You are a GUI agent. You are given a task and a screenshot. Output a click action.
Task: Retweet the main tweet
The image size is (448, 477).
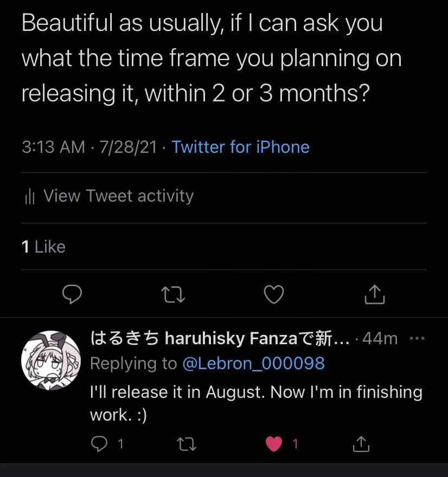click(174, 294)
